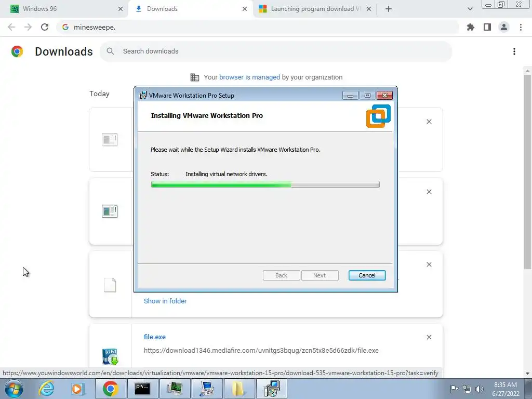Click the disabled Back button in setup
The image size is (532, 399).
click(281, 275)
